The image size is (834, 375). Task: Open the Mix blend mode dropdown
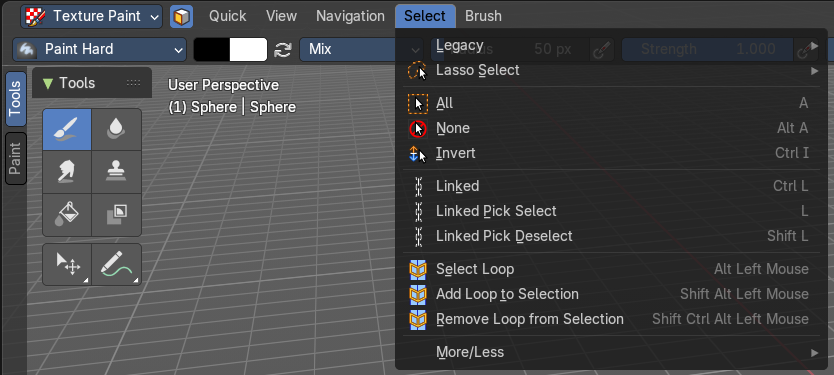pyautogui.click(x=361, y=49)
